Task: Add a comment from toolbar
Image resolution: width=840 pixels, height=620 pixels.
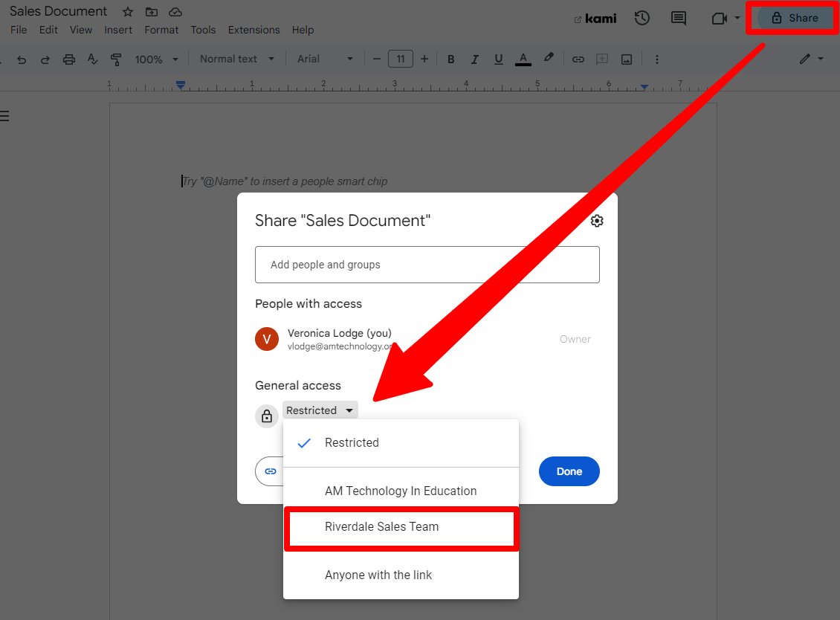Action: coord(602,59)
